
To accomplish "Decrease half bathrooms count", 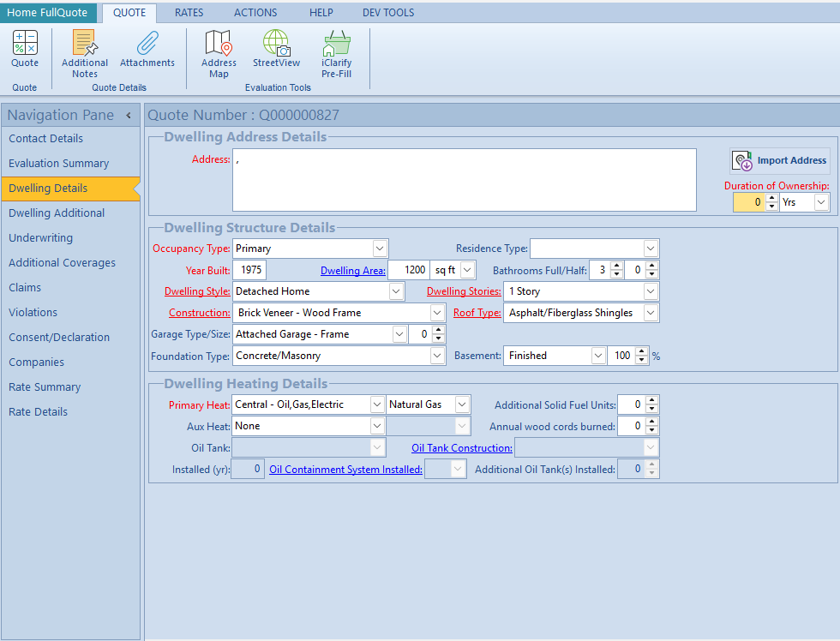I will [651, 274].
